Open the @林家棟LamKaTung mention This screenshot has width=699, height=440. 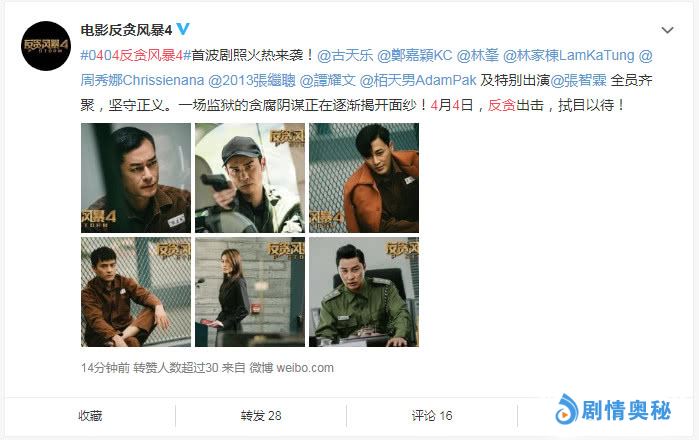tap(568, 55)
